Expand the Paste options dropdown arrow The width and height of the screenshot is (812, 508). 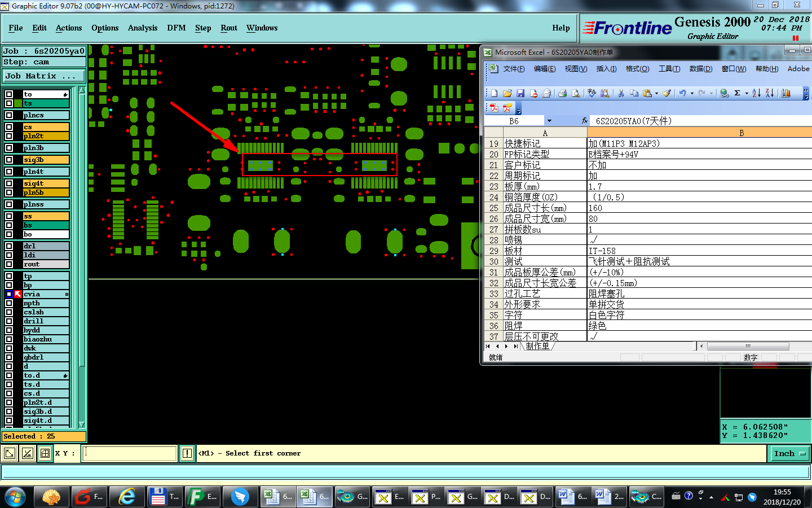coord(657,93)
